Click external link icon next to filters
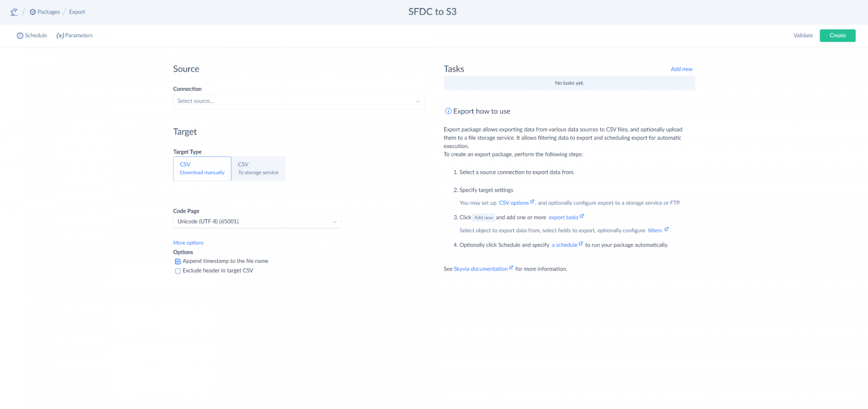The width and height of the screenshot is (868, 409). click(x=667, y=229)
